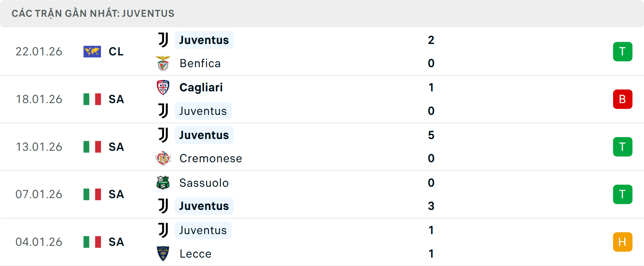Toggle the green T result badge for Benfica match

623,51
